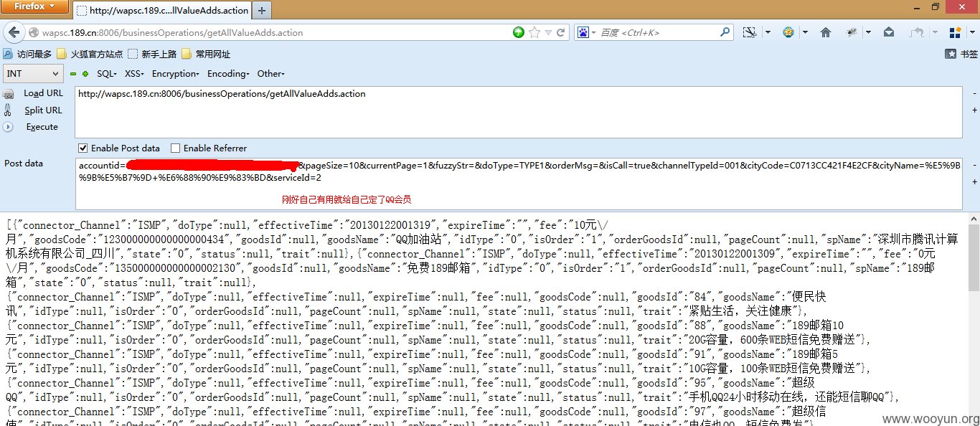
Task: Enlarge Post data box with plus at right
Action: [974, 182]
